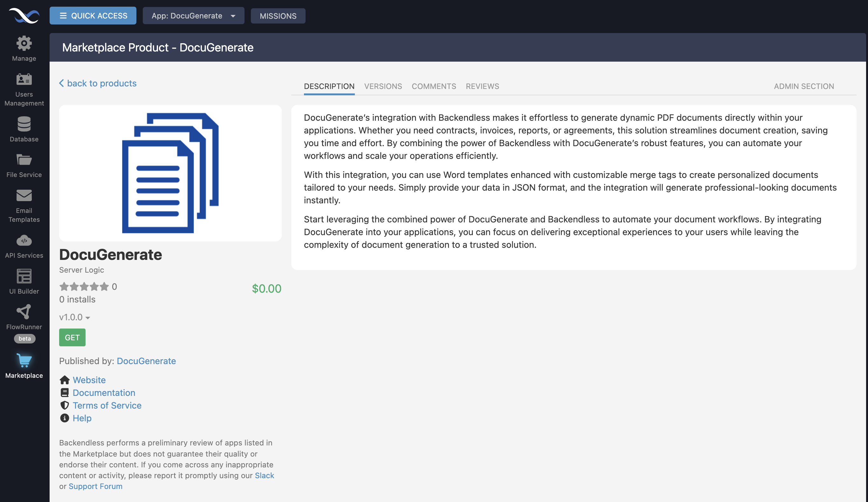Open the Support Forum link
The image size is (868, 502).
click(x=95, y=486)
